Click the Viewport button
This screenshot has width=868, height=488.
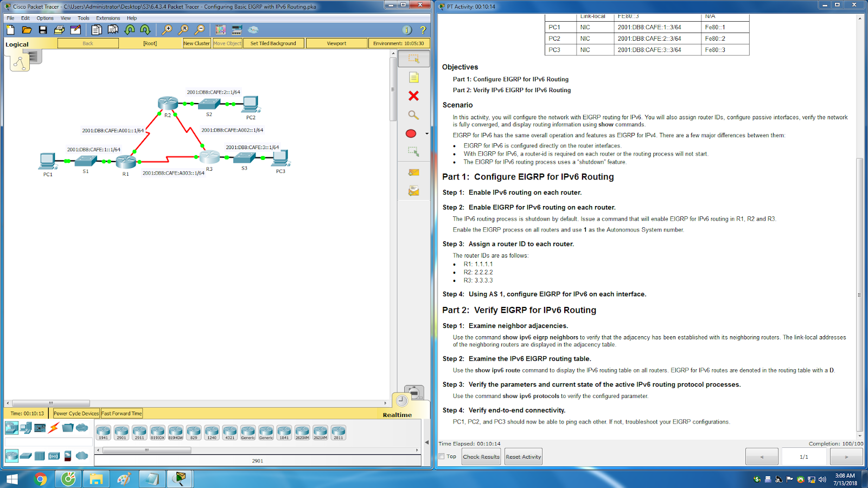[x=336, y=43]
